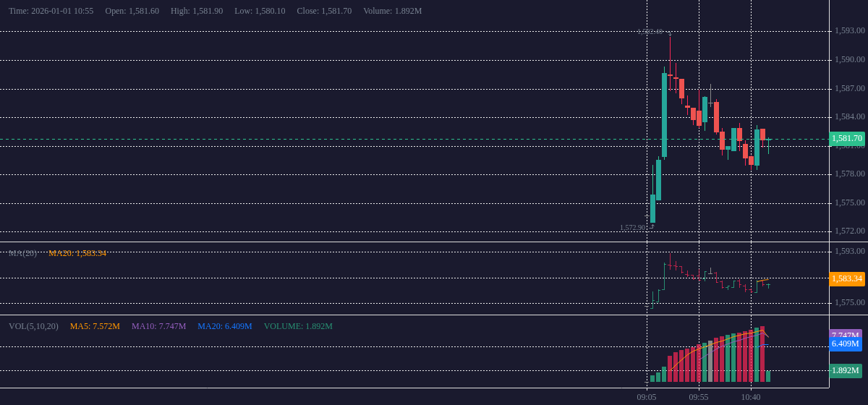Click the 1,593.00 label on price axis

click(849, 31)
